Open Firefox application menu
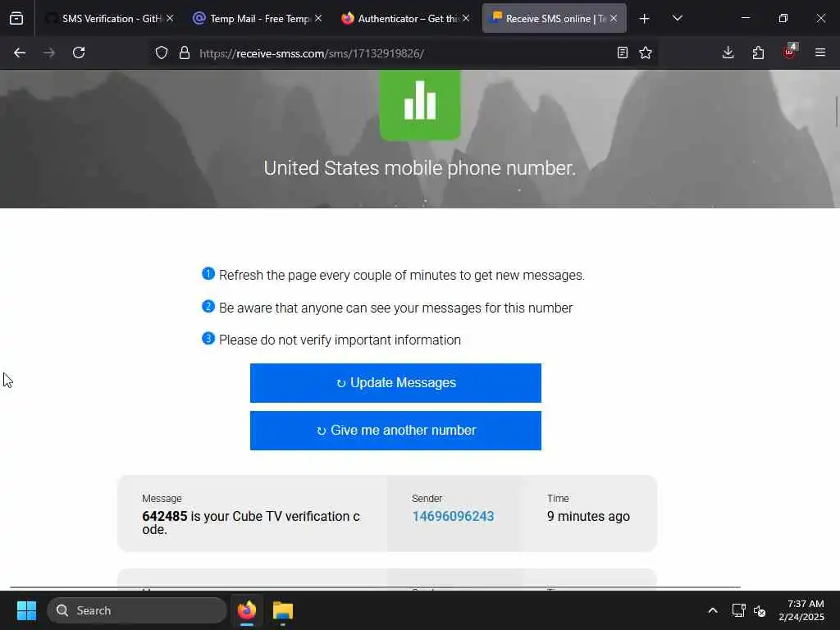This screenshot has height=630, width=840. pyautogui.click(x=820, y=53)
